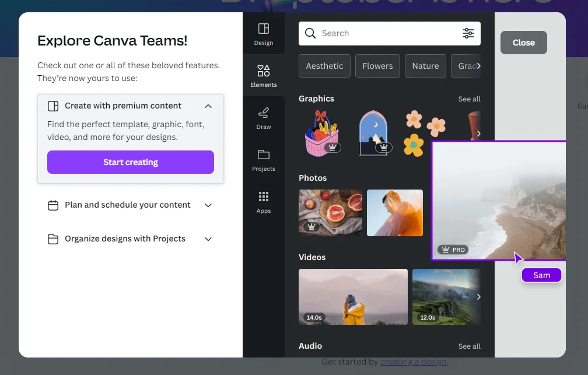Click the magnifying glass search icon

tap(310, 33)
